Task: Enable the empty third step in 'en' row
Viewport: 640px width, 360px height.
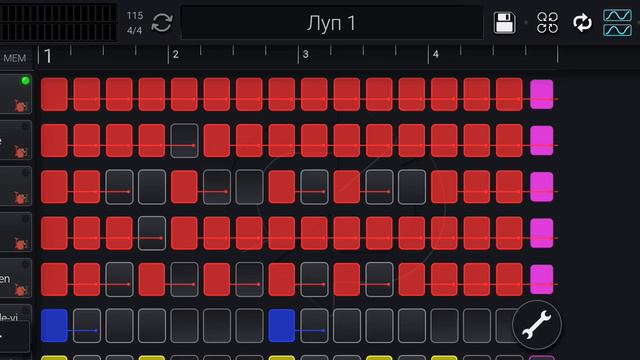Action: 119,280
